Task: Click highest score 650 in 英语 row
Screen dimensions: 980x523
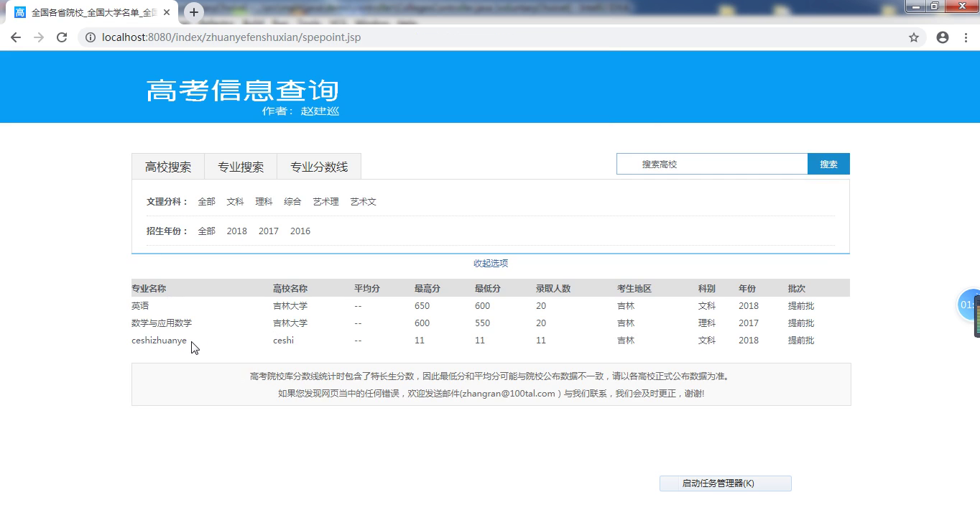Action: click(x=422, y=306)
